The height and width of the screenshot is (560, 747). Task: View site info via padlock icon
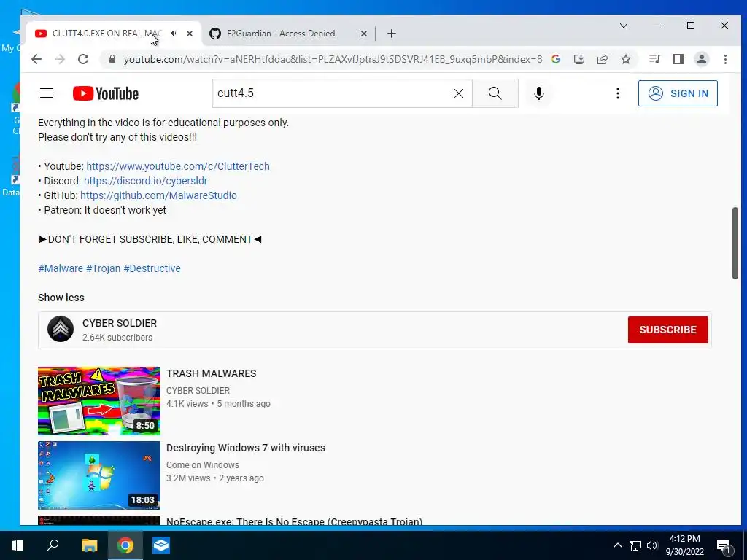(x=112, y=59)
